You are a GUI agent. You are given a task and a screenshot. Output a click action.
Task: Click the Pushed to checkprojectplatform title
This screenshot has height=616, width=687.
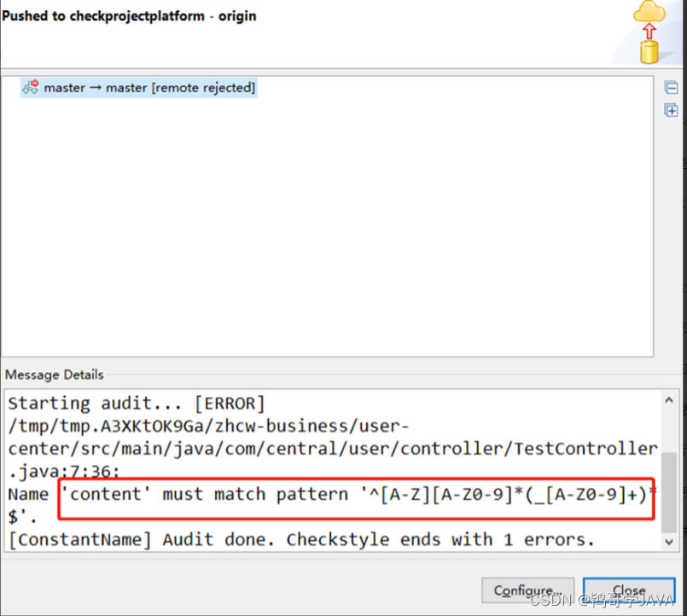tap(130, 15)
